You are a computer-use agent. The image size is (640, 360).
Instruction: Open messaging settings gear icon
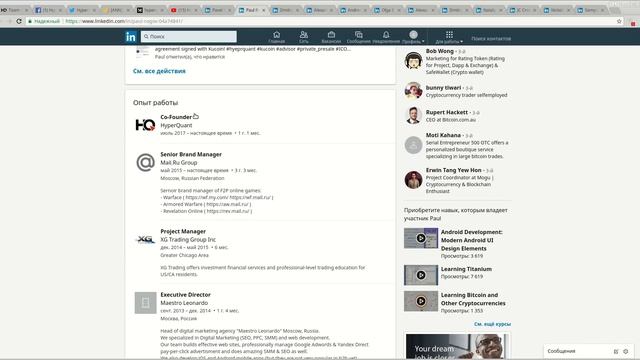point(626,351)
